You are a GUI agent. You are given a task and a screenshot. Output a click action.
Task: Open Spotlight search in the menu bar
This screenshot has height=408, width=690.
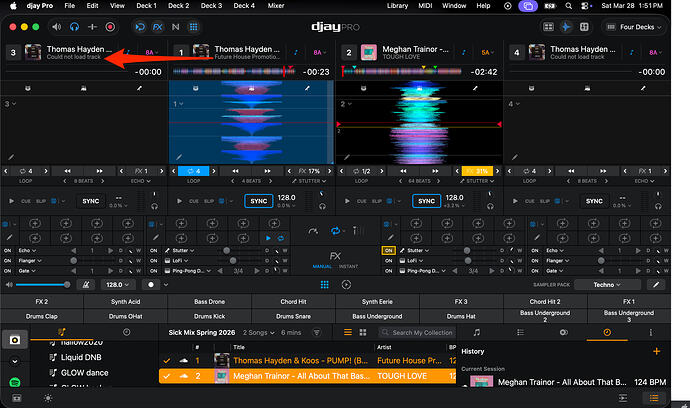pos(569,6)
